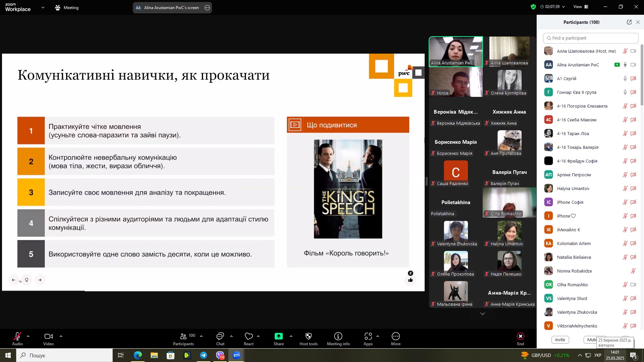
Task: Click the green Share screen icon
Action: tap(279, 336)
